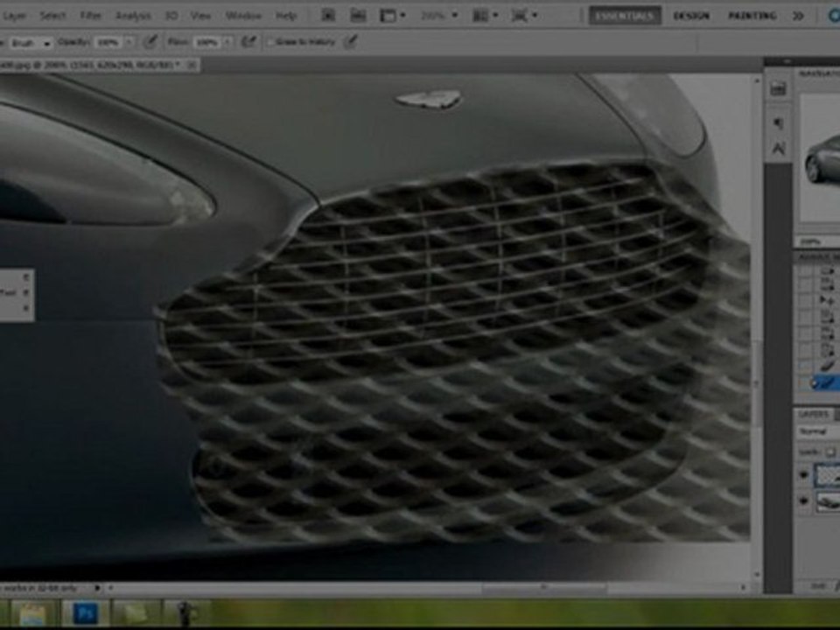Switch to the Design workspace
Viewport: 840px width, 630px height.
tap(691, 16)
